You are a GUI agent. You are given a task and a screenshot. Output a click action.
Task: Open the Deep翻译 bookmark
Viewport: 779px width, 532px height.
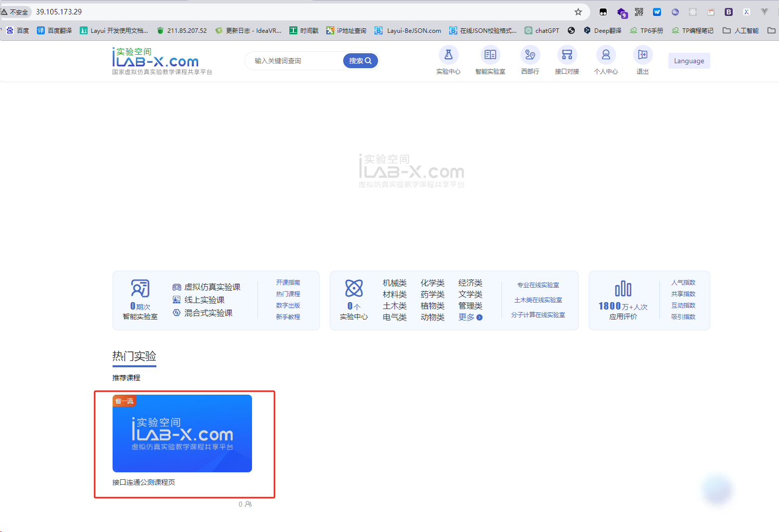tap(603, 30)
